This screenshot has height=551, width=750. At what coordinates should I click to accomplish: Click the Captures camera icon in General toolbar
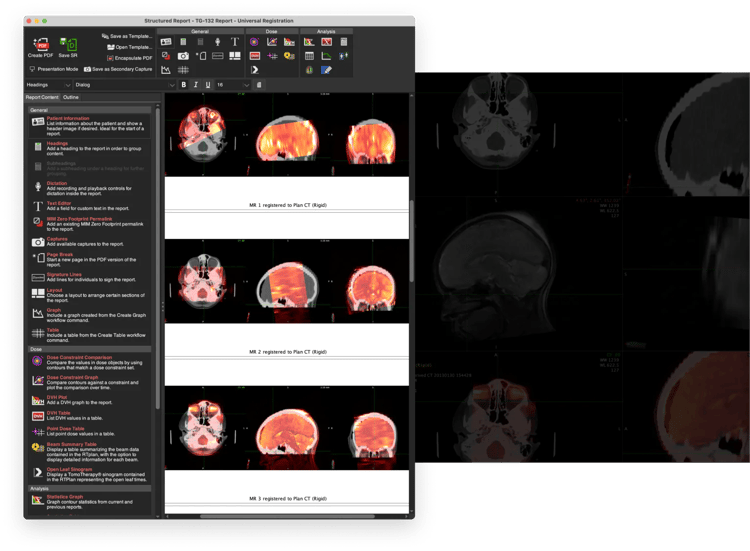pos(183,56)
